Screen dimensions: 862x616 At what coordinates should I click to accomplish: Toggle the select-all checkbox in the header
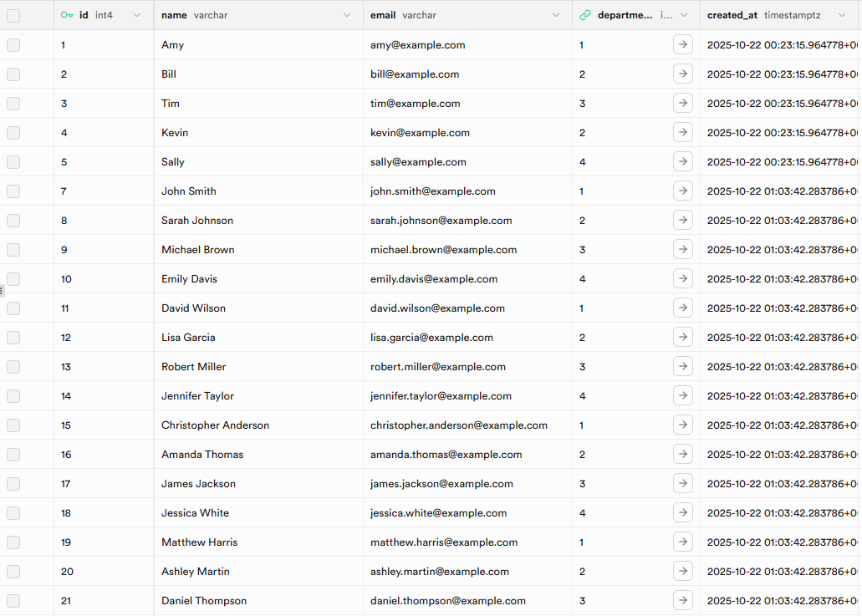(12, 14)
